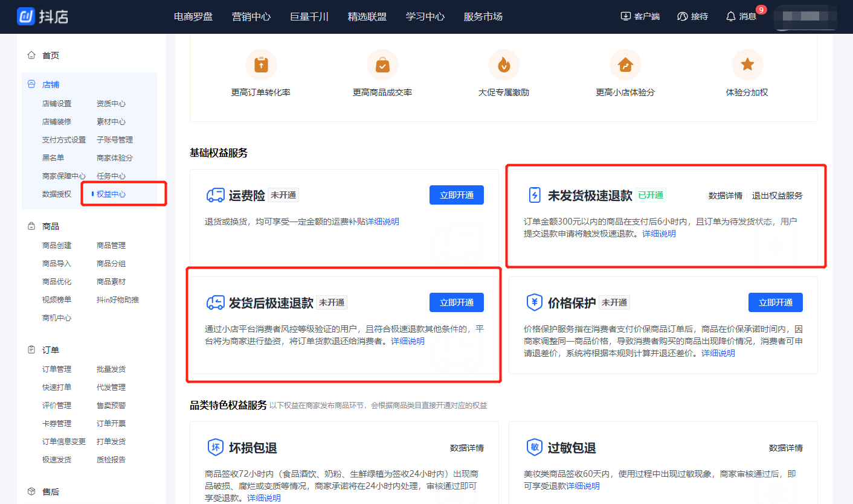853x504 pixels.
Task: Go to 营销中心 in top navigation
Action: coord(251,16)
